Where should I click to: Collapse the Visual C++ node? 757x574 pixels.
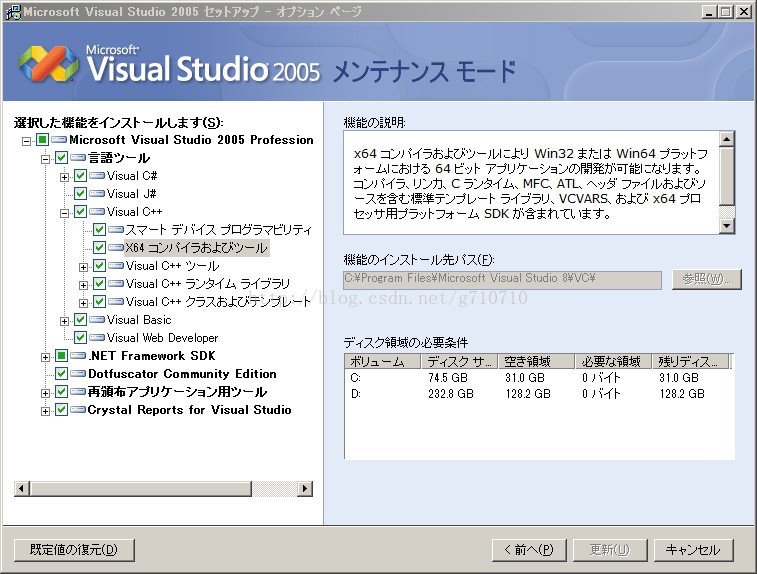64,213
